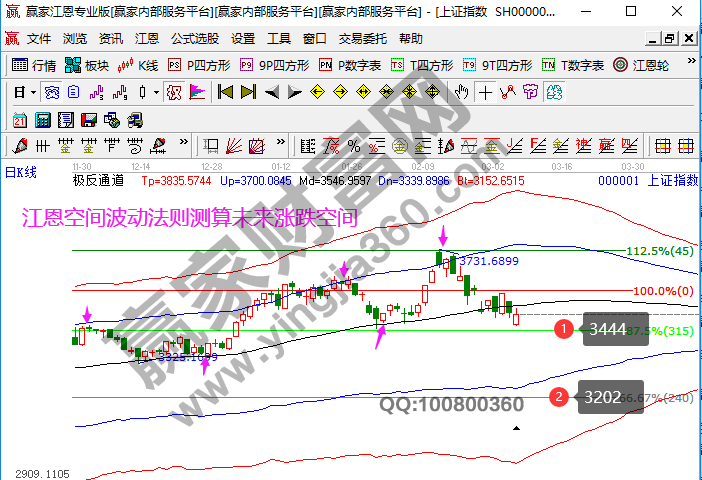This screenshot has height=480, width=702.
Task: Open the 公式选股 menu
Action: [195, 39]
